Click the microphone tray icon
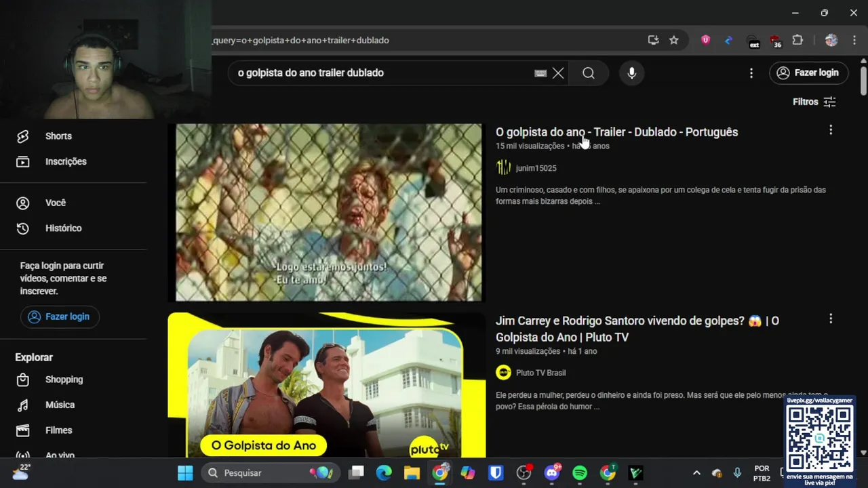 tap(737, 473)
